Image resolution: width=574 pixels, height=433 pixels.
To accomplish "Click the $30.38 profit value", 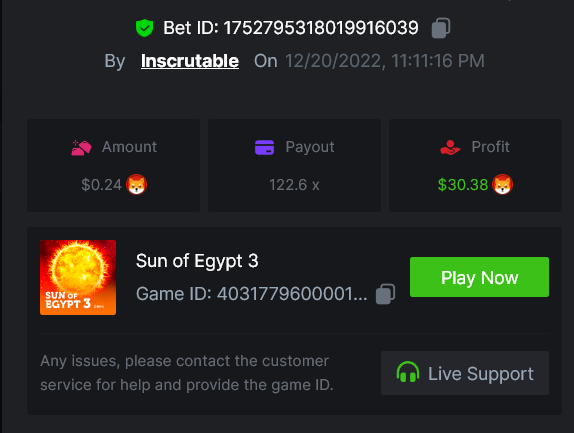I will tap(463, 185).
